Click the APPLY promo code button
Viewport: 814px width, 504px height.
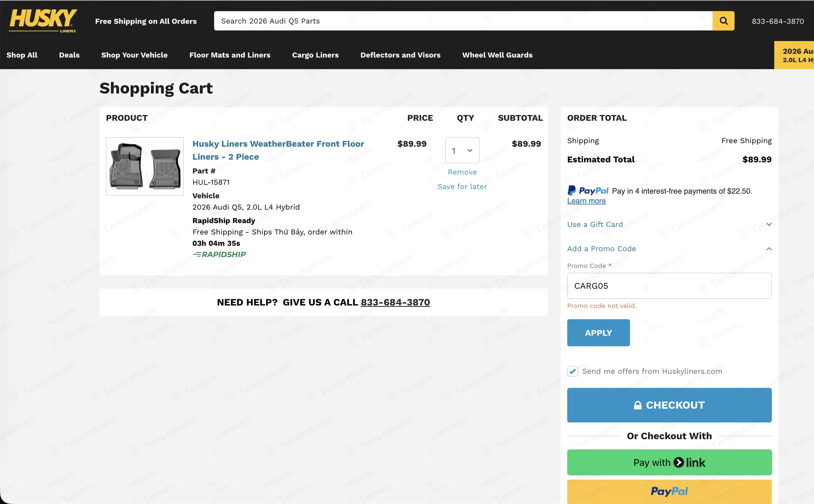point(598,333)
